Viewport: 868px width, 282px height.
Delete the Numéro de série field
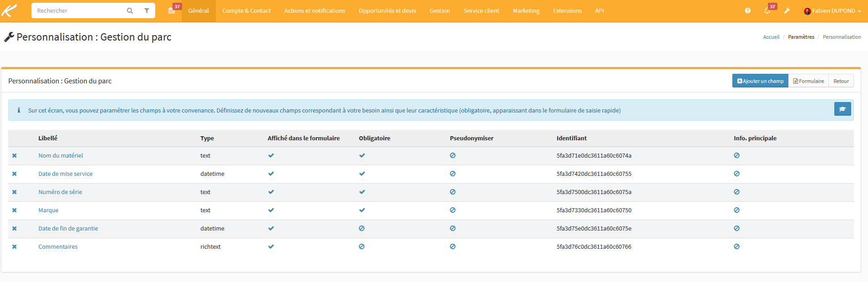coord(15,192)
